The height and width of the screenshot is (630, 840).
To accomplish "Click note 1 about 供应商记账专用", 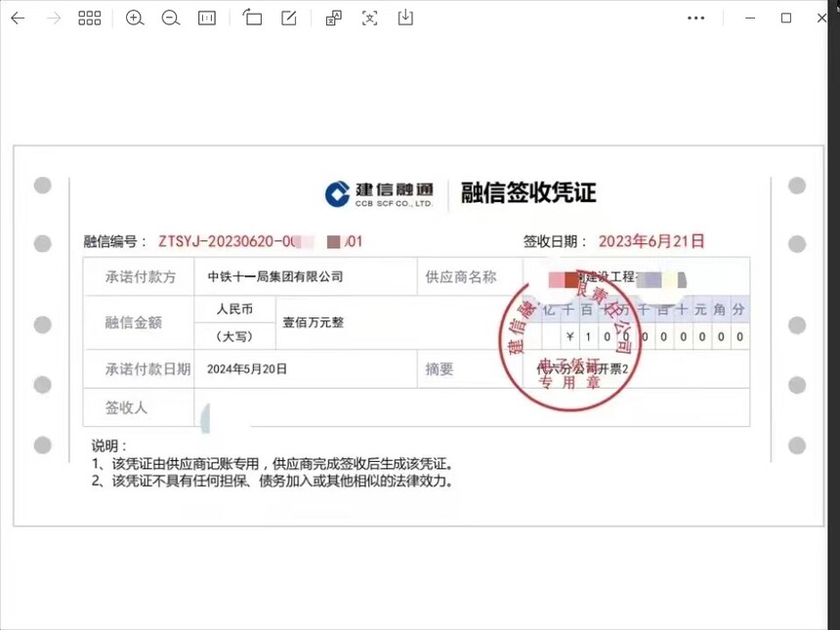I will (273, 464).
